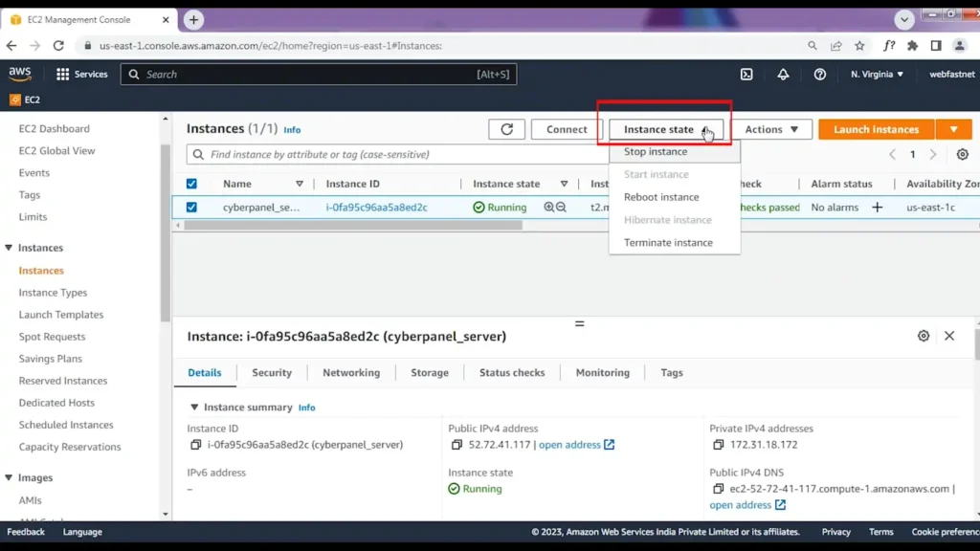Open Launch instances split arrow

coord(954,129)
